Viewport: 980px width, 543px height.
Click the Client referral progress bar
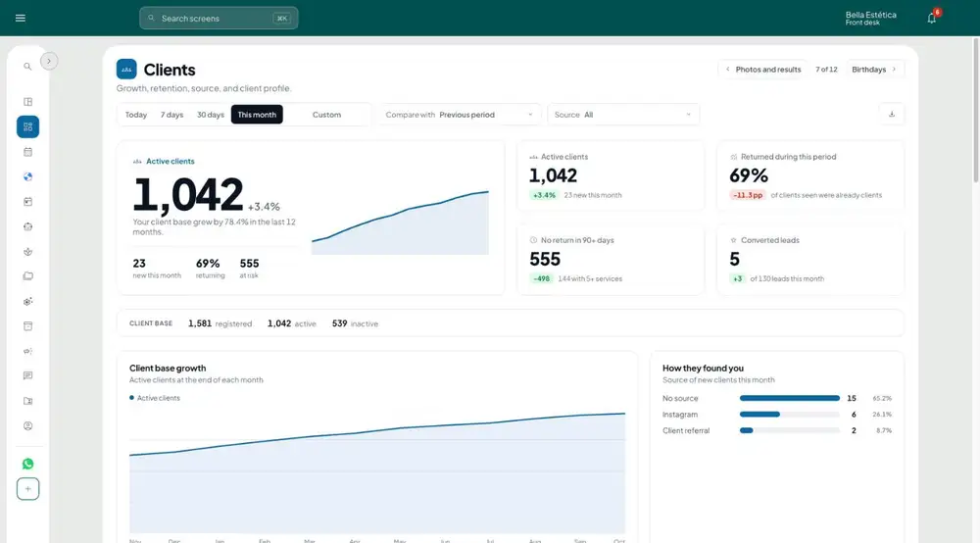point(789,430)
